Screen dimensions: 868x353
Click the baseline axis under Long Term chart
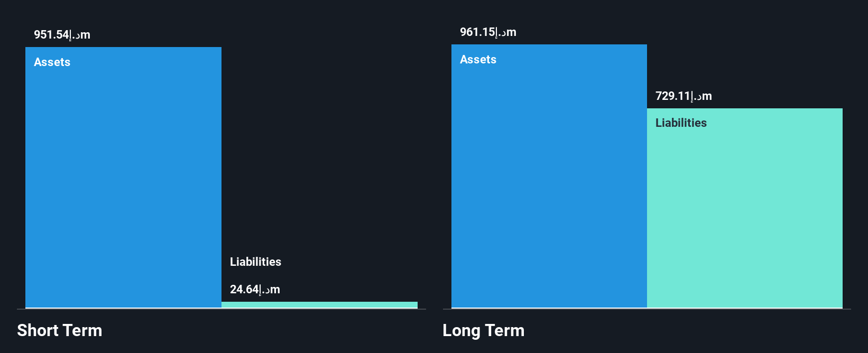click(647, 309)
